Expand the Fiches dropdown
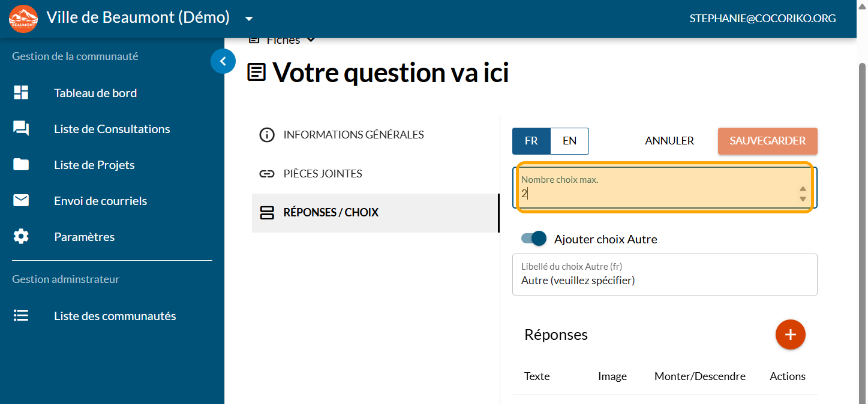 click(x=311, y=40)
